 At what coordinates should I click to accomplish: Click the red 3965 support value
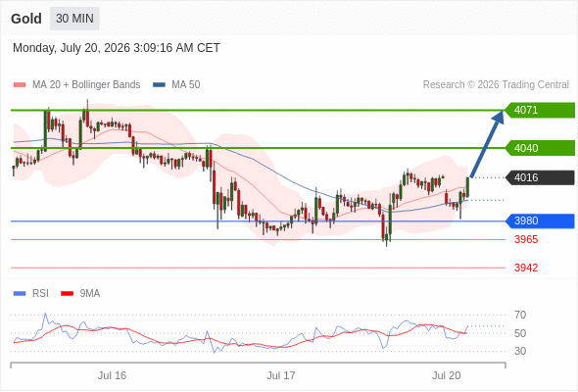(526, 239)
